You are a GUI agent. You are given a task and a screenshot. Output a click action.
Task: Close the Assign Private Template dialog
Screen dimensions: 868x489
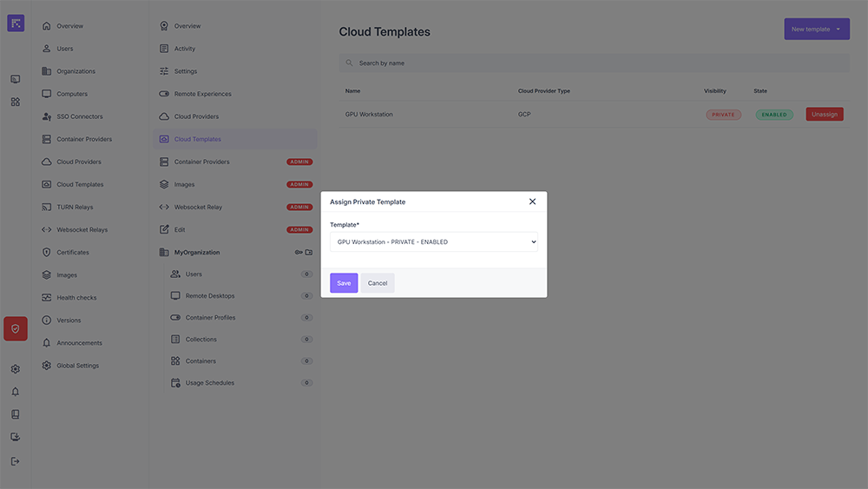532,202
